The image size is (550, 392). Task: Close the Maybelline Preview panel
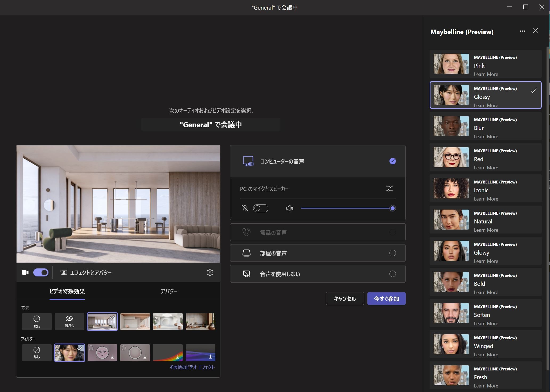[x=535, y=31]
